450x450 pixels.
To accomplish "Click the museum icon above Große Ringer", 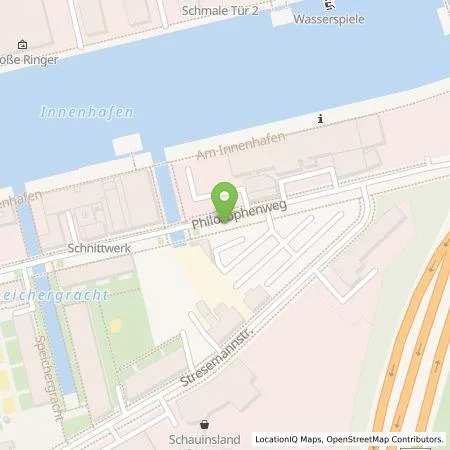I will (22, 44).
